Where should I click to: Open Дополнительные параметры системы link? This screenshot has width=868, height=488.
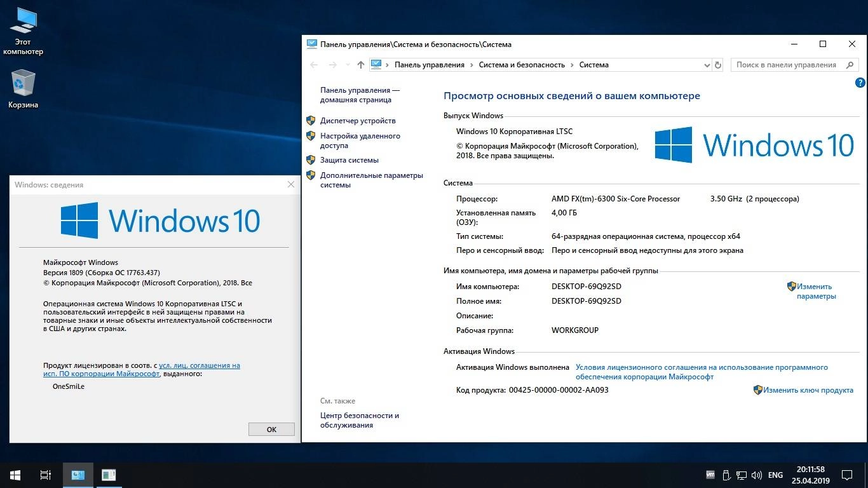pos(372,180)
